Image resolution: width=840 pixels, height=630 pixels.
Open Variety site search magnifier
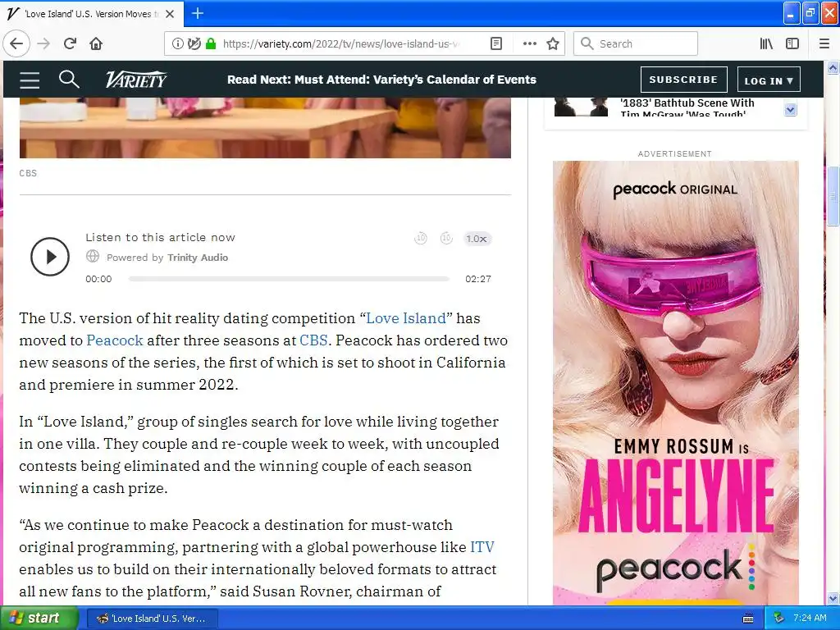[x=69, y=80]
